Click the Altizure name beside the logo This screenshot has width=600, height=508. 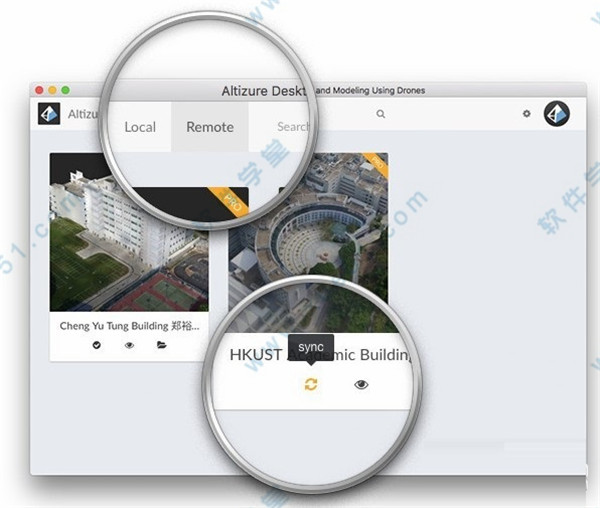coord(80,114)
